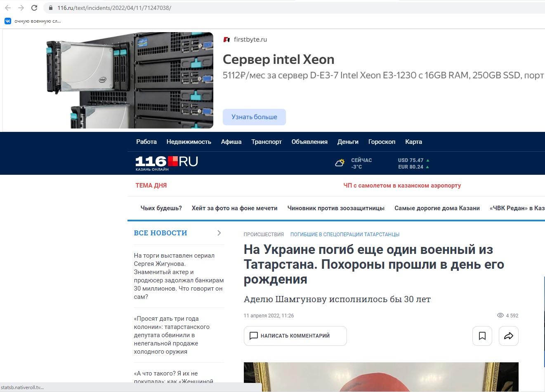545x392 pixels.
Task: Click the Тема дня label
Action: 151,185
